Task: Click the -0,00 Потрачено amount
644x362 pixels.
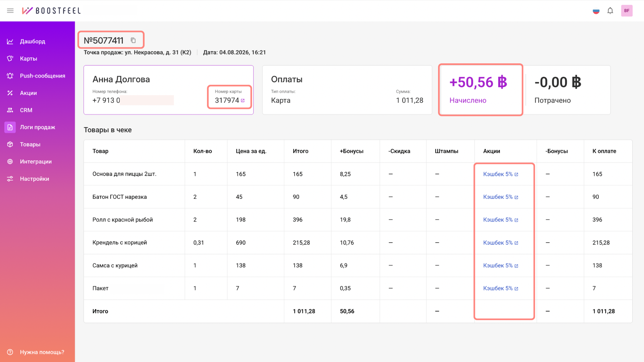Action: coord(558,82)
